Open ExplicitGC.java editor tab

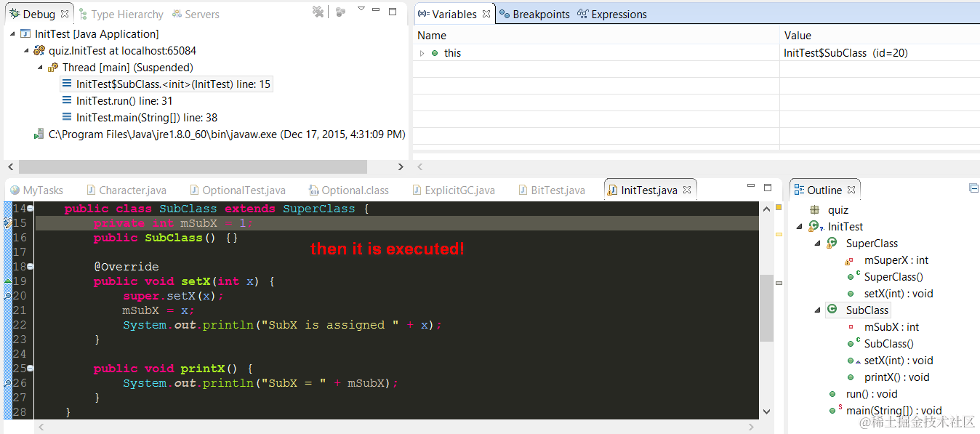click(x=454, y=190)
